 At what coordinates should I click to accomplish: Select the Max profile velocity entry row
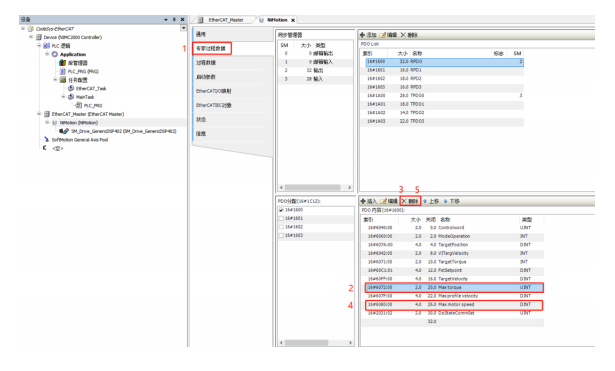click(x=452, y=296)
